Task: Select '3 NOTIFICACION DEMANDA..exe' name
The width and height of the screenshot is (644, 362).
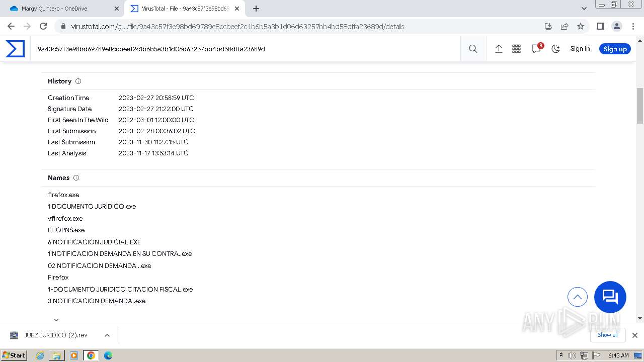Action: [97, 301]
